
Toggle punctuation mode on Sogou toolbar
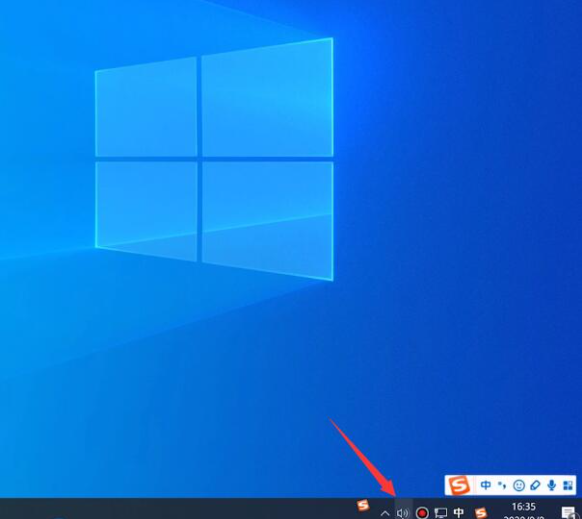(502, 485)
